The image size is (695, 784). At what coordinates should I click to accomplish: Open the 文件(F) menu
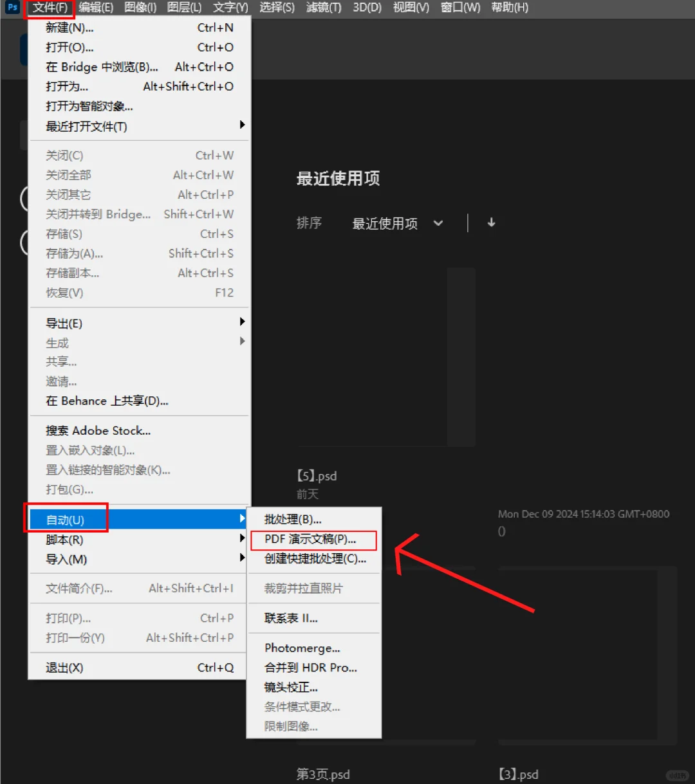tap(50, 8)
